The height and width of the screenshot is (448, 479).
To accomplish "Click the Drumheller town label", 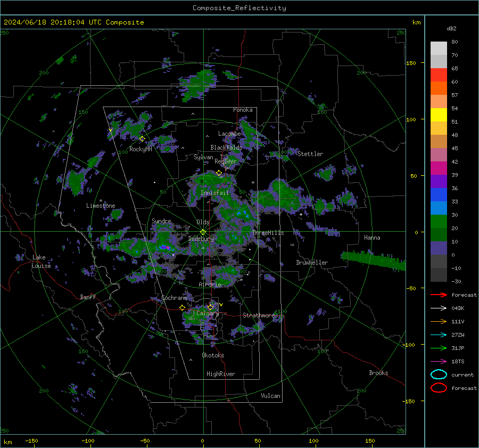I will 312,263.
